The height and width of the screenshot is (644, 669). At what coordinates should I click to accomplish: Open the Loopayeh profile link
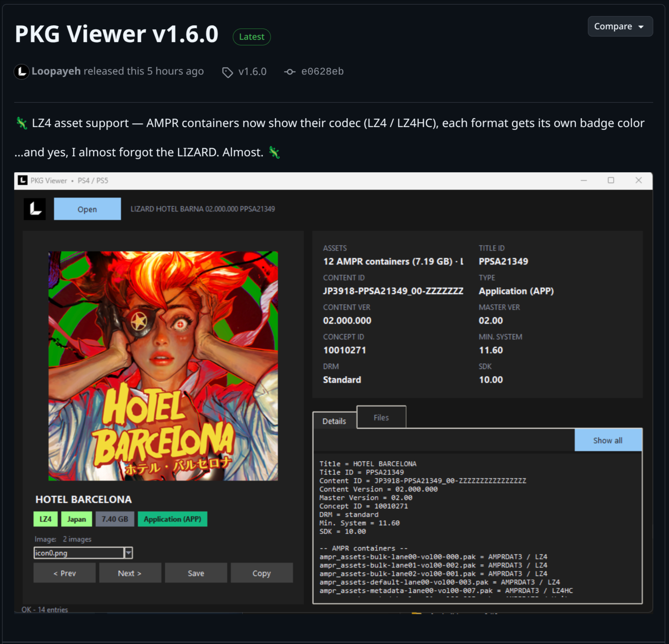[56, 71]
